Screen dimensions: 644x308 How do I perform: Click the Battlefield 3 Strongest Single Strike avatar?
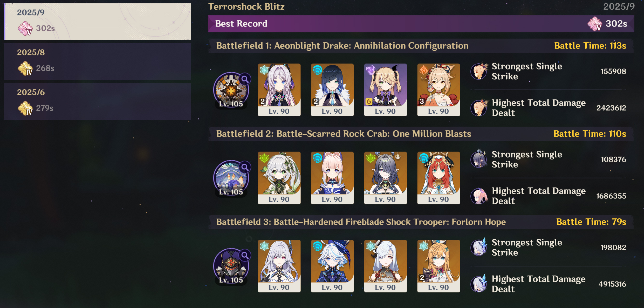point(479,247)
